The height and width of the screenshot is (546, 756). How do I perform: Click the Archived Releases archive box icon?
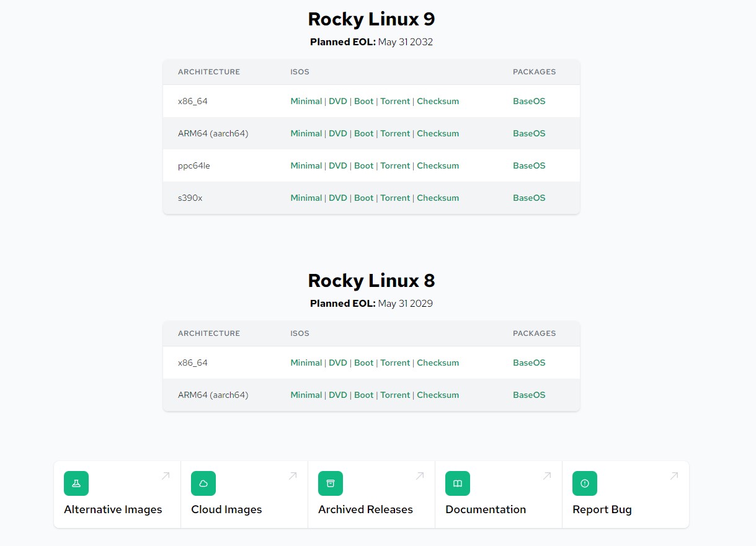point(331,483)
